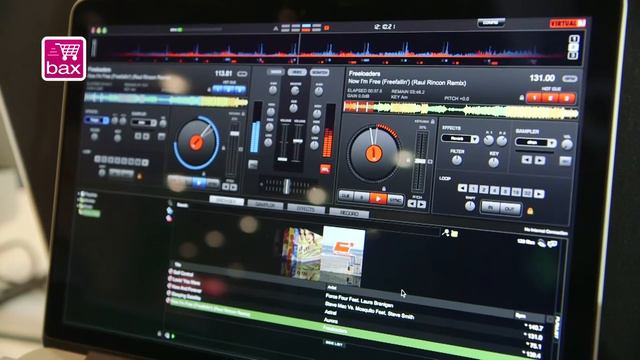Double the right deck loop length
The width and height of the screenshot is (640, 360).
(539, 194)
